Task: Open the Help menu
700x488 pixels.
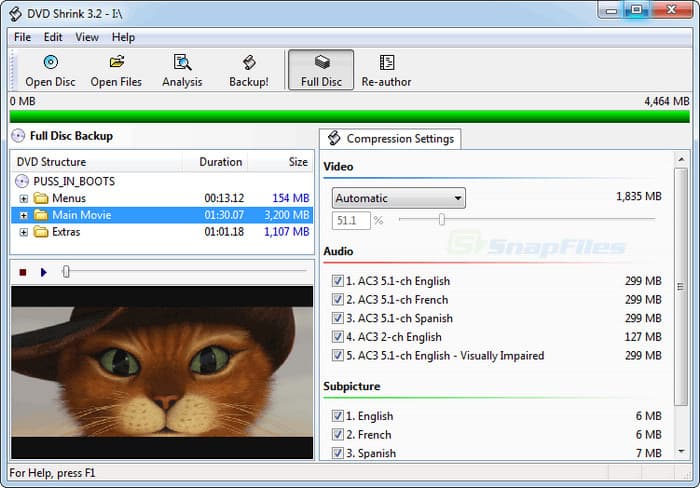Action: [123, 37]
